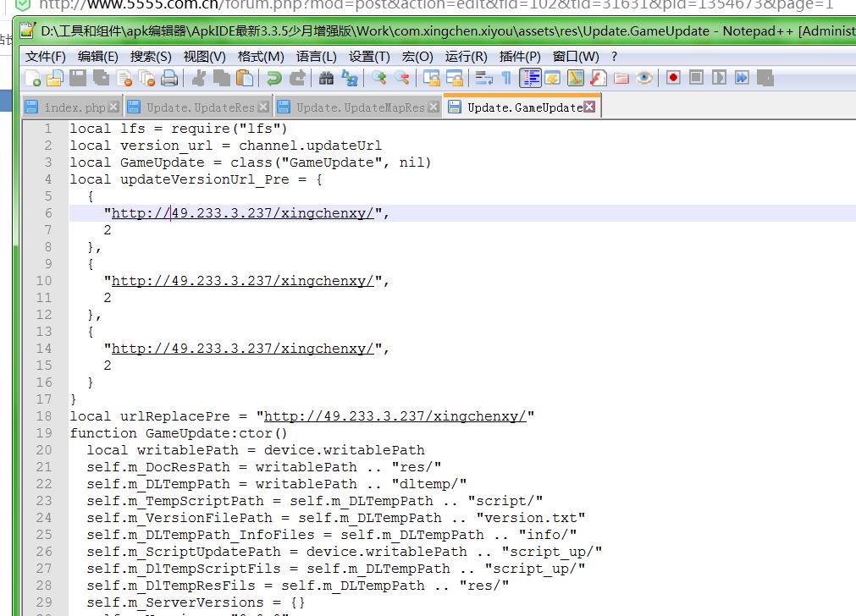Expand the 语言(L) menu

[316, 57]
